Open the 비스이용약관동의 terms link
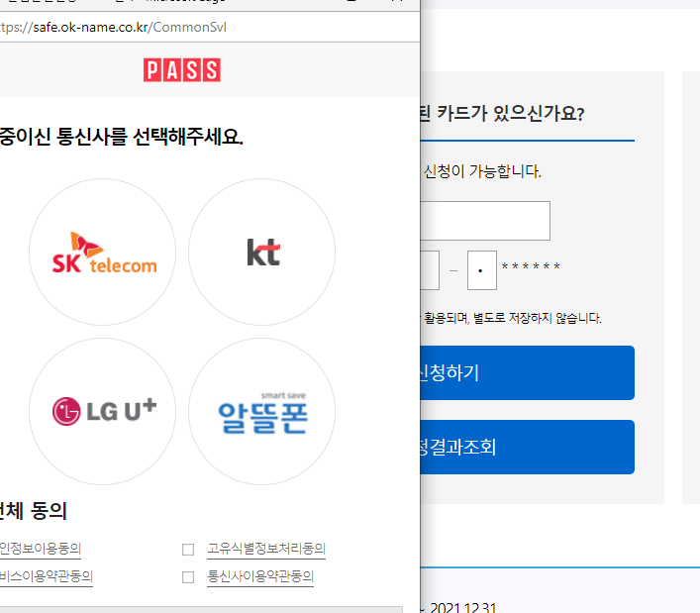 pos(47,576)
